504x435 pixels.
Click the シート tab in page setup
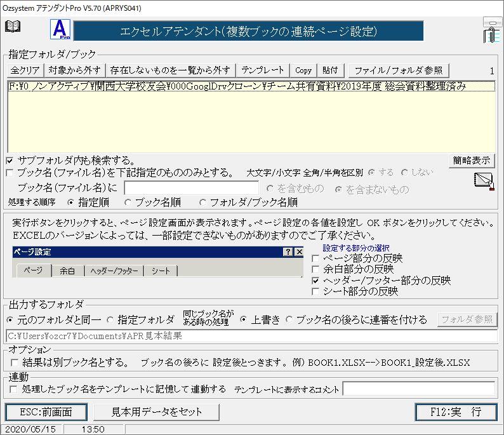(x=161, y=271)
